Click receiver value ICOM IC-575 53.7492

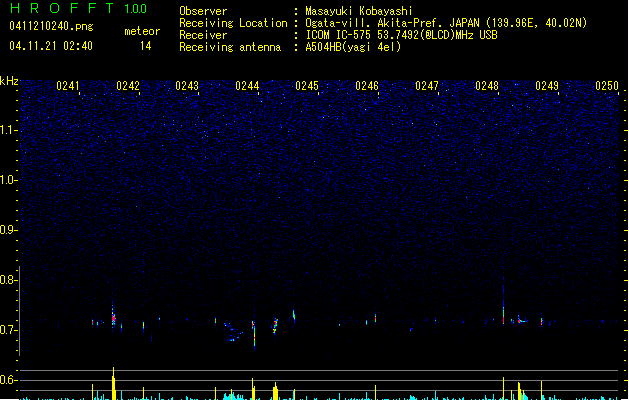pos(402,35)
